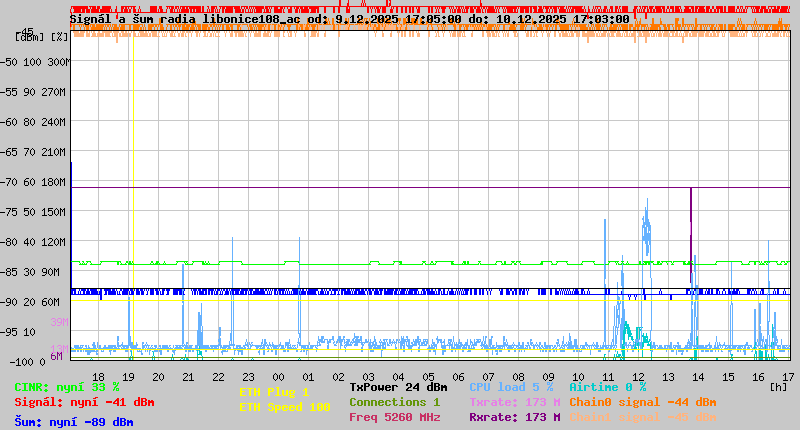Select the '210M' rate axis label
The width and height of the screenshot is (800, 430).
pyautogui.click(x=56, y=152)
